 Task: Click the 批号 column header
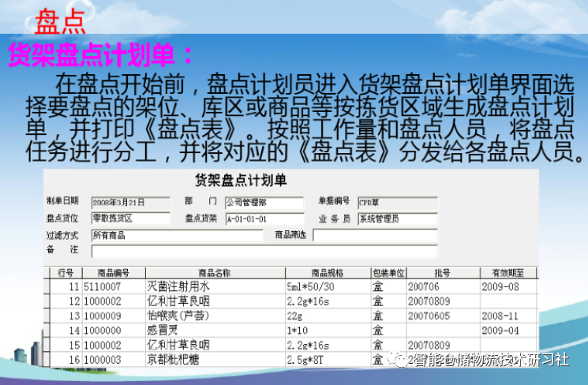tap(443, 273)
